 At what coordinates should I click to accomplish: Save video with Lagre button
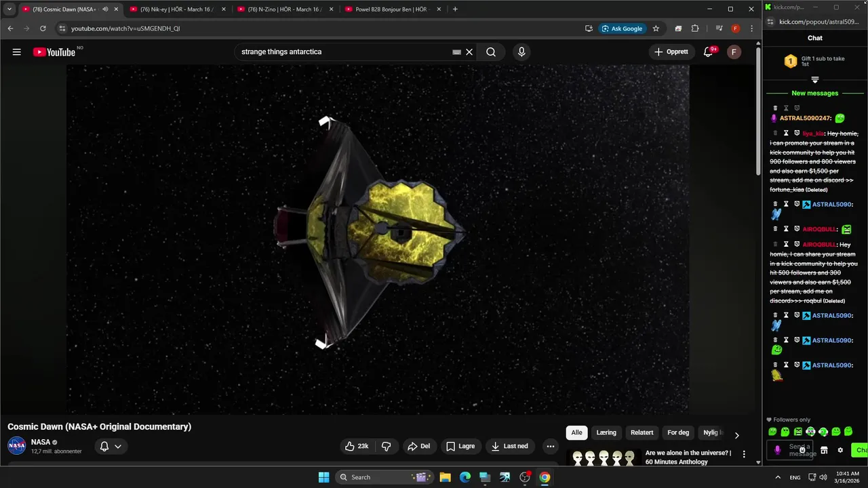(x=460, y=446)
